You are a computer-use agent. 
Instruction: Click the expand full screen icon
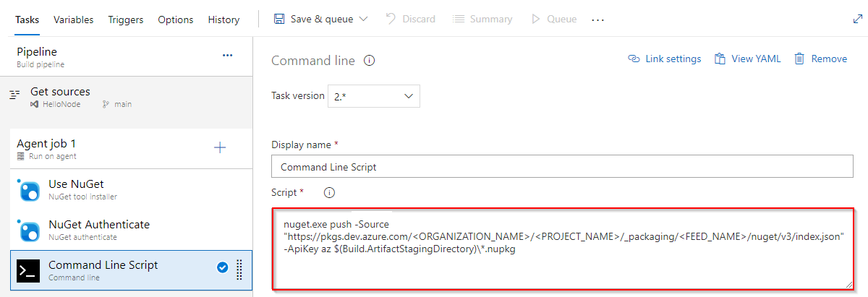coord(858,20)
